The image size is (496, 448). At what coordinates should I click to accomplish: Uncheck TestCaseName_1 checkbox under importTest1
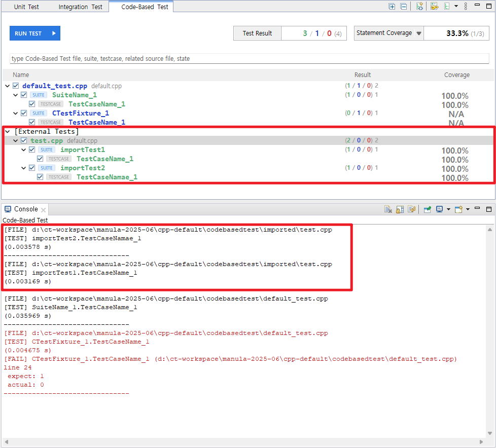pos(40,159)
